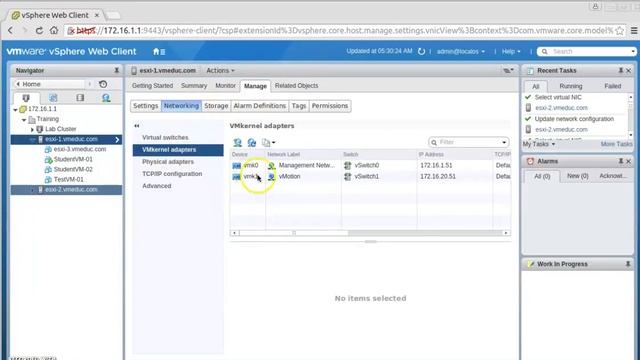Open the esxi-1.vmeduc.com chevron arrow
The image size is (640, 360).
tap(117, 140)
